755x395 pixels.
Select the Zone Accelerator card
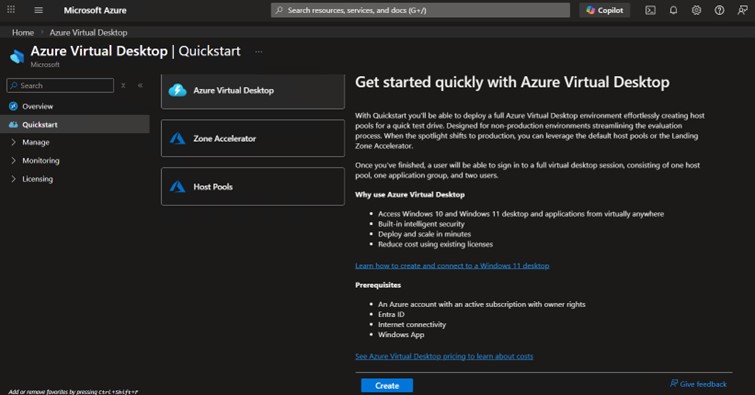tap(253, 138)
